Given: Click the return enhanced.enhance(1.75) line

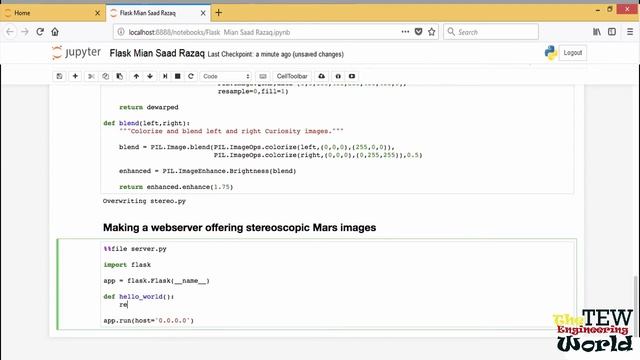Looking at the screenshot, I should (x=176, y=187).
